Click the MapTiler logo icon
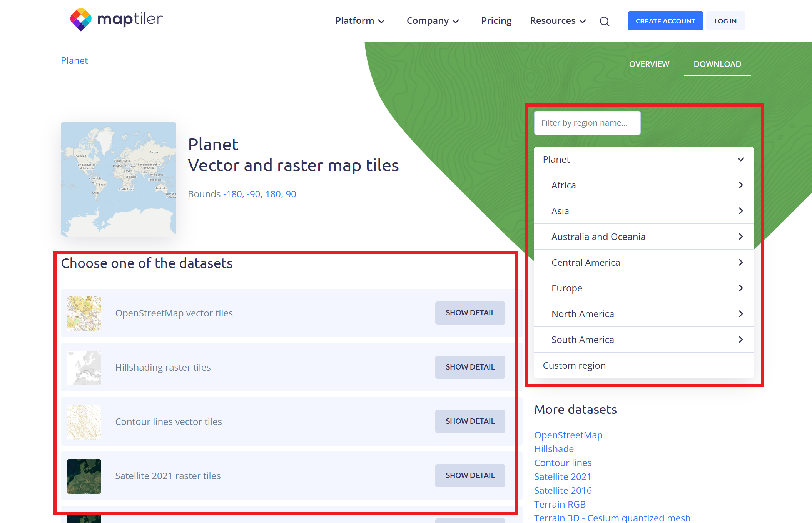 click(x=81, y=20)
